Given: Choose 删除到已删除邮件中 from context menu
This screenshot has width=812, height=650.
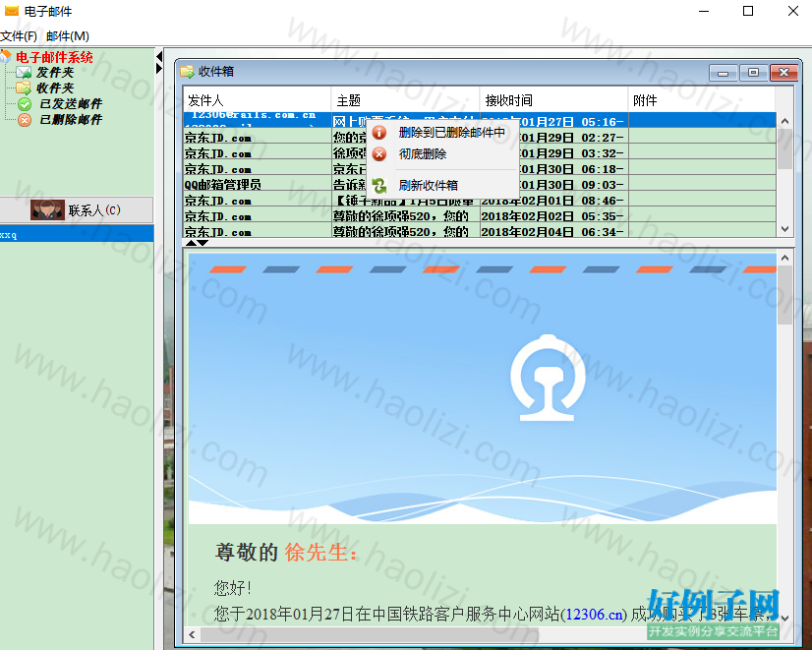Looking at the screenshot, I should point(442,133).
